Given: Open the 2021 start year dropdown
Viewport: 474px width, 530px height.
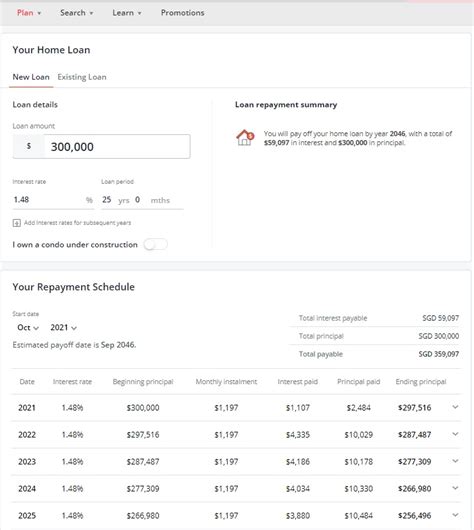Looking at the screenshot, I should tap(64, 328).
